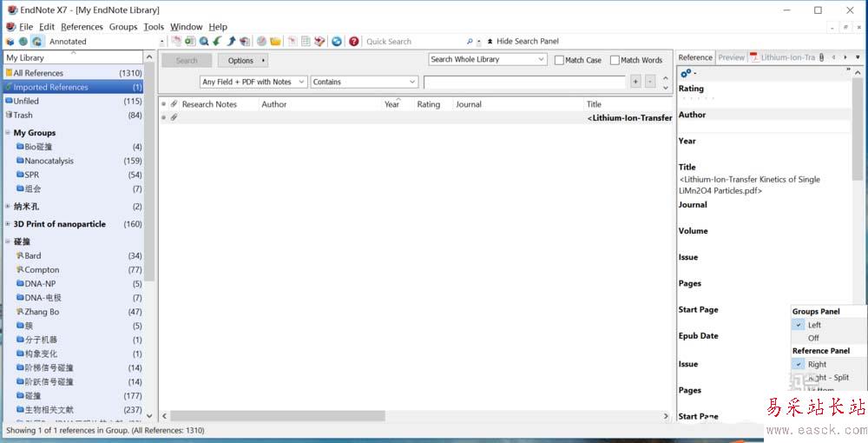Open Any Field + PDF with Notes dropdown
This screenshot has height=443, width=868.
coord(253,82)
